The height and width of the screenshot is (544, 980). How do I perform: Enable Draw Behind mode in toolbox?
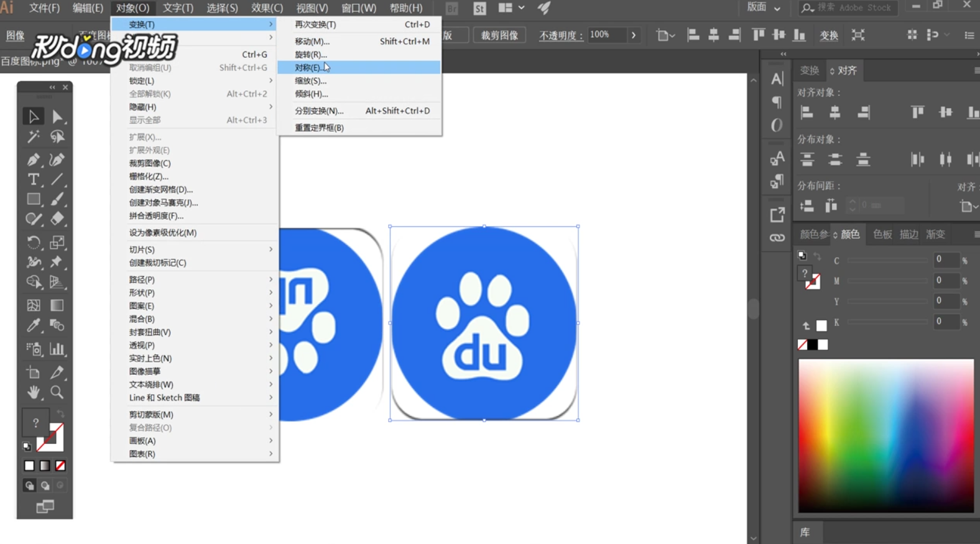45,486
